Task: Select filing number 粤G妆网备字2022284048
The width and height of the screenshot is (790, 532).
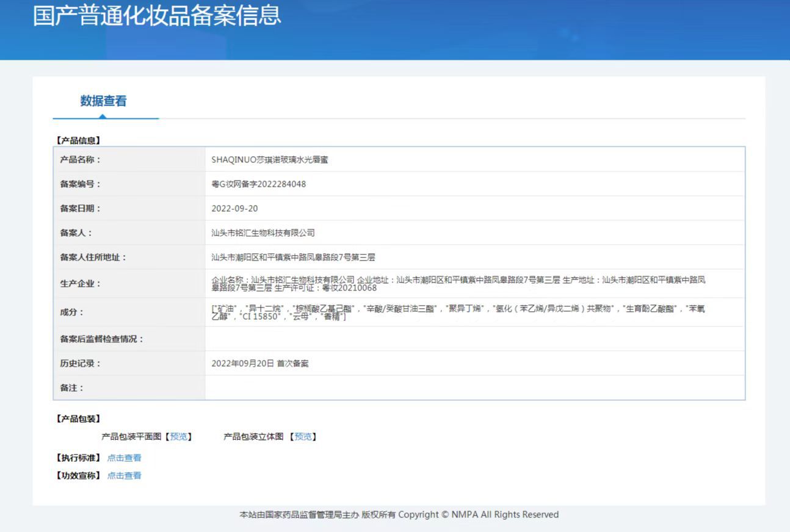Action: pos(259,184)
